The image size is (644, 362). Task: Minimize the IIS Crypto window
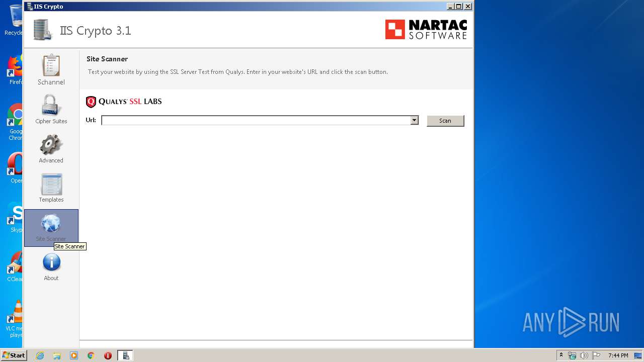(x=450, y=7)
